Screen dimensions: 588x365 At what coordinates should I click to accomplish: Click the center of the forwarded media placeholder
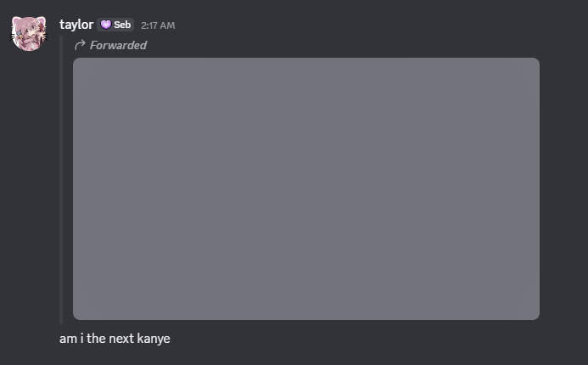tap(305, 188)
